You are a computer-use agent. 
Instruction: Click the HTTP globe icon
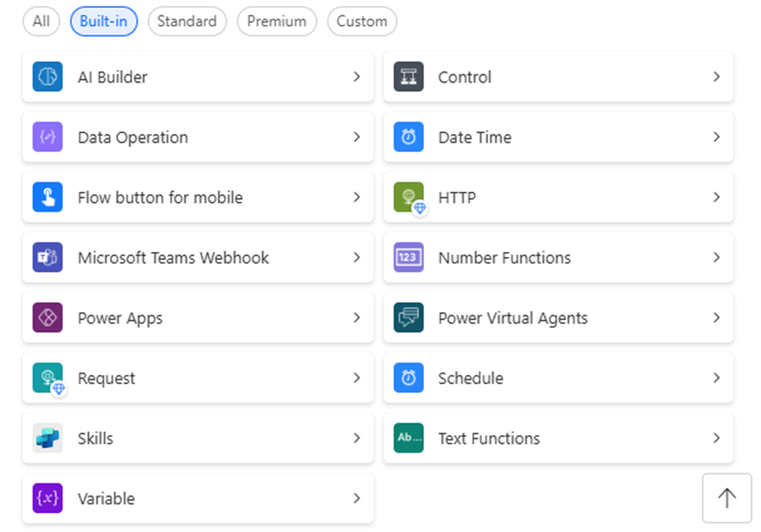tap(408, 197)
